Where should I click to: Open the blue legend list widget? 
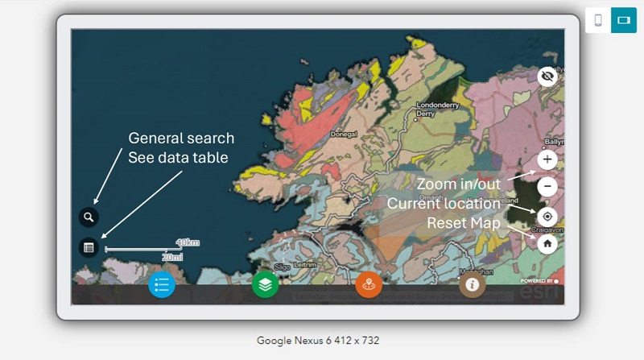(161, 284)
